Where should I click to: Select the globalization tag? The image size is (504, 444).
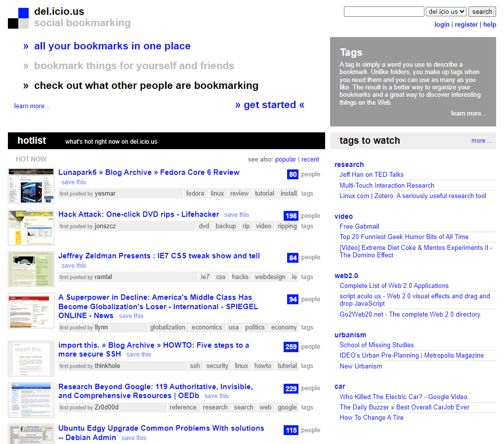[x=168, y=327]
